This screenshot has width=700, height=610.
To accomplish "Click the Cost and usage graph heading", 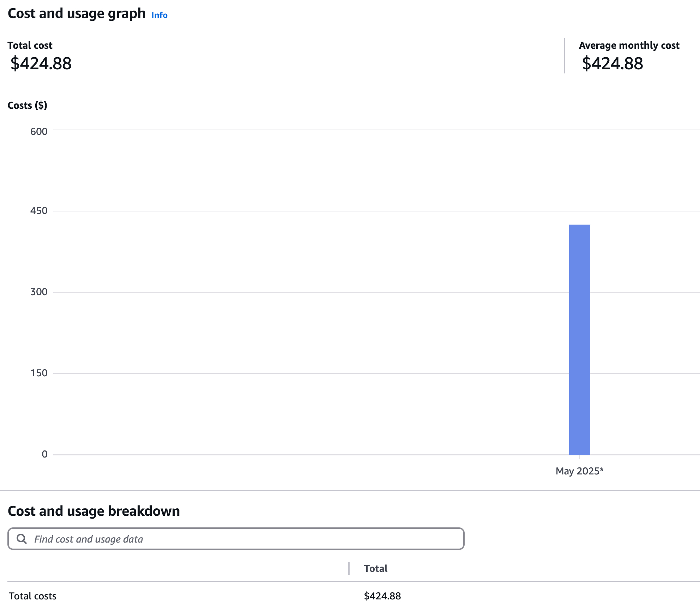I will tap(77, 14).
